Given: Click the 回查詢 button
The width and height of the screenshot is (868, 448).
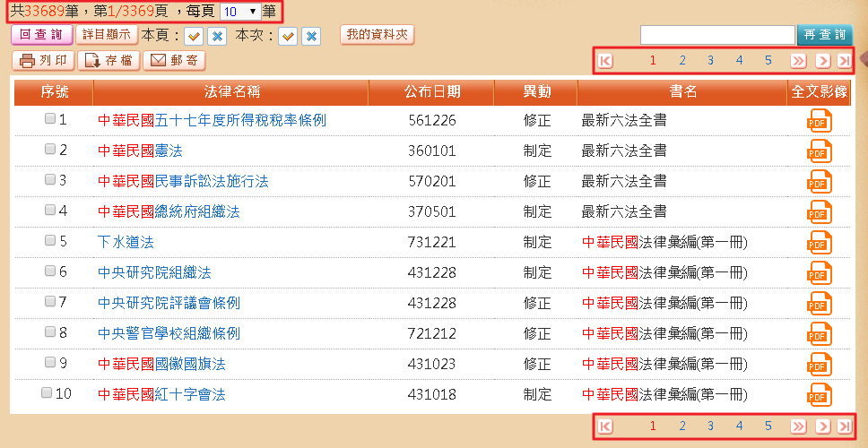Looking at the screenshot, I should coord(40,35).
